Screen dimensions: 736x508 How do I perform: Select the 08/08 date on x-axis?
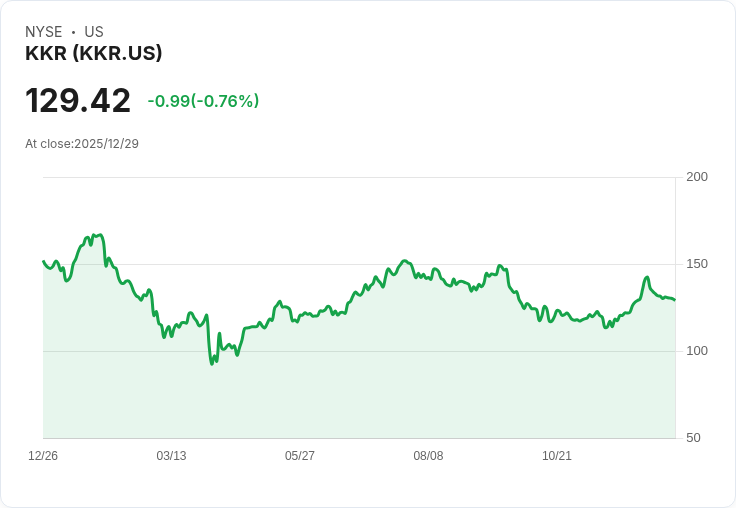428,456
